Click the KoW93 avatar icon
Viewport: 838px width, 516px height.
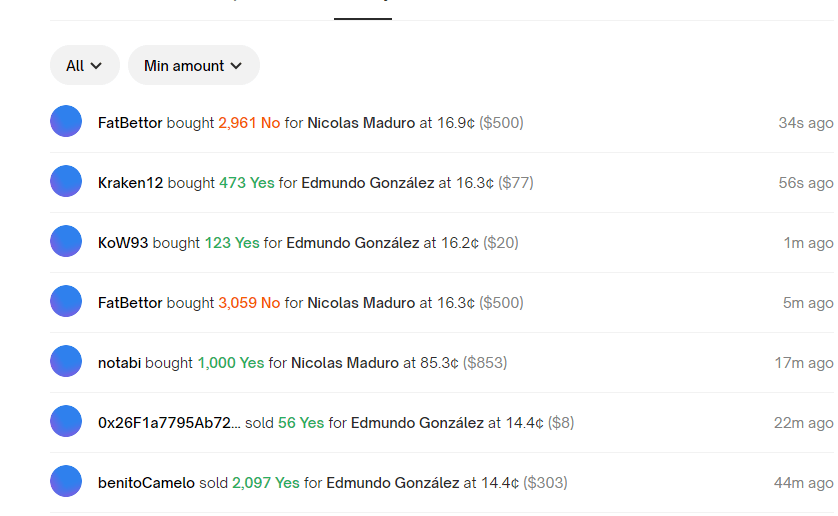coord(66,242)
